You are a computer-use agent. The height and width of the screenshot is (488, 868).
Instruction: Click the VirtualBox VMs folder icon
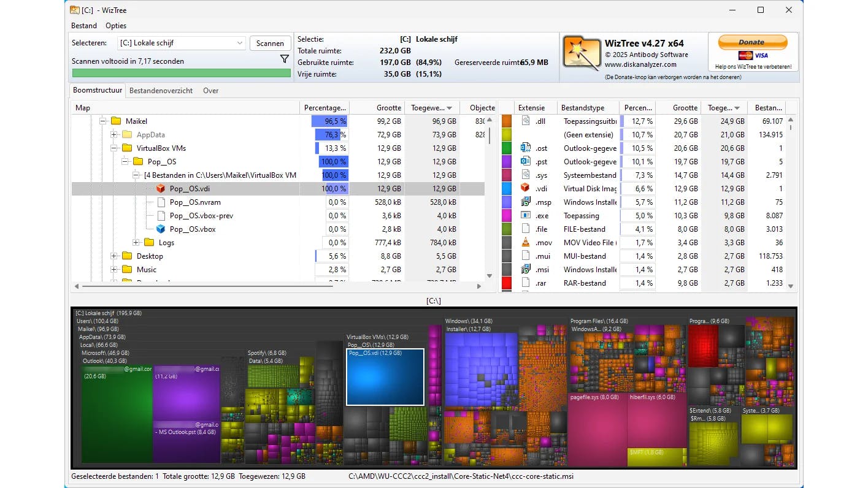click(x=127, y=148)
